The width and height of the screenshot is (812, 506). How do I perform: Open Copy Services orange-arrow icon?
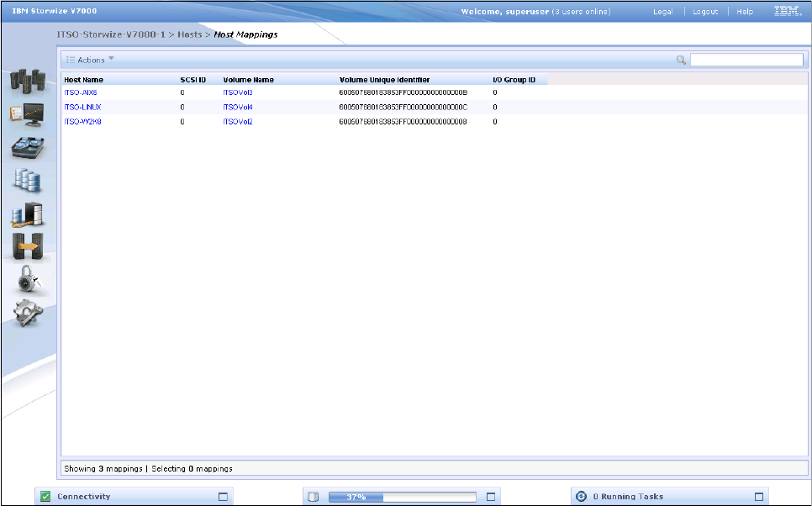(26, 246)
